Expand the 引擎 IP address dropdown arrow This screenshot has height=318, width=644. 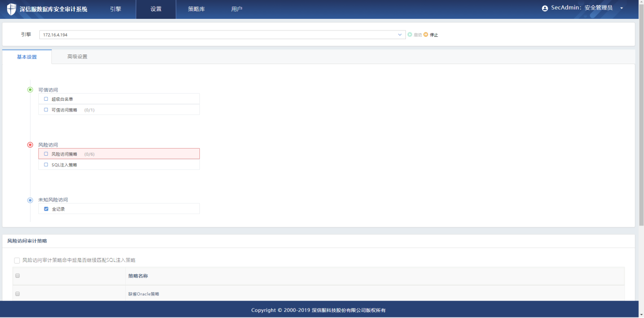coord(400,35)
